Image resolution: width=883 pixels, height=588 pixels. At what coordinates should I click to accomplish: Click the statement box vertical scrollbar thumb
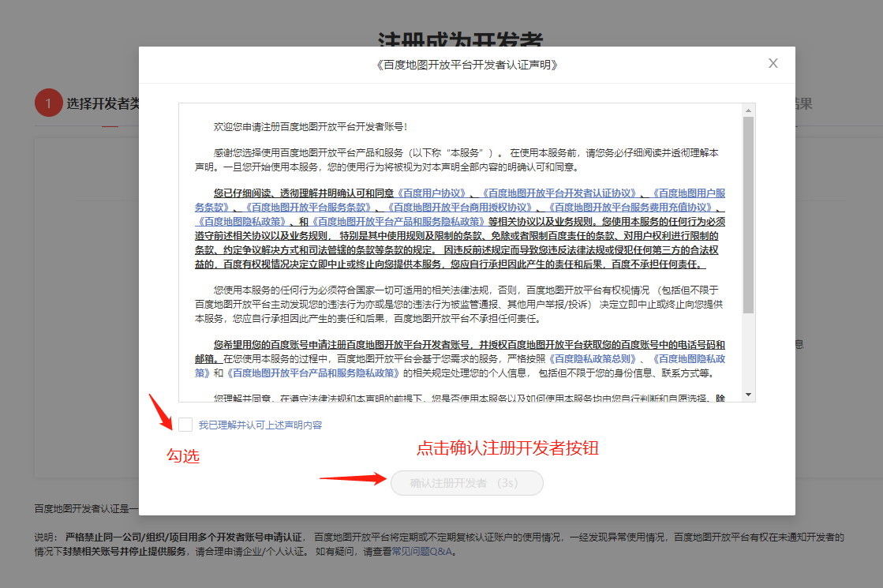[748, 215]
